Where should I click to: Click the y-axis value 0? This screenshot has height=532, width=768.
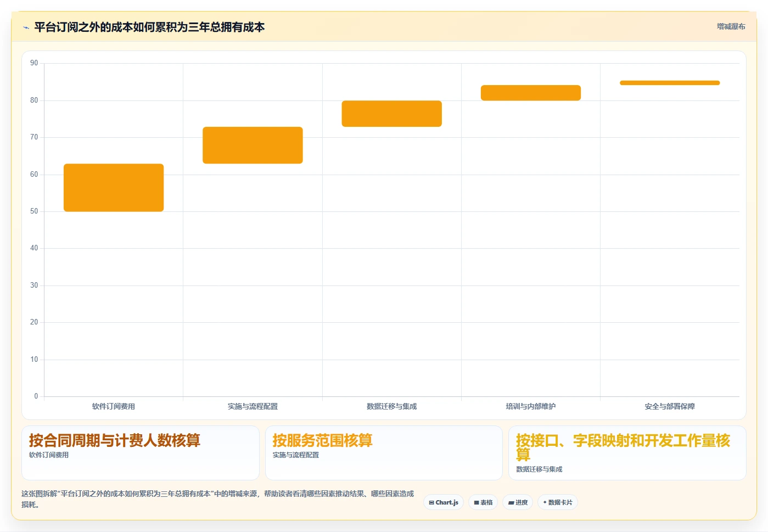pyautogui.click(x=36, y=396)
